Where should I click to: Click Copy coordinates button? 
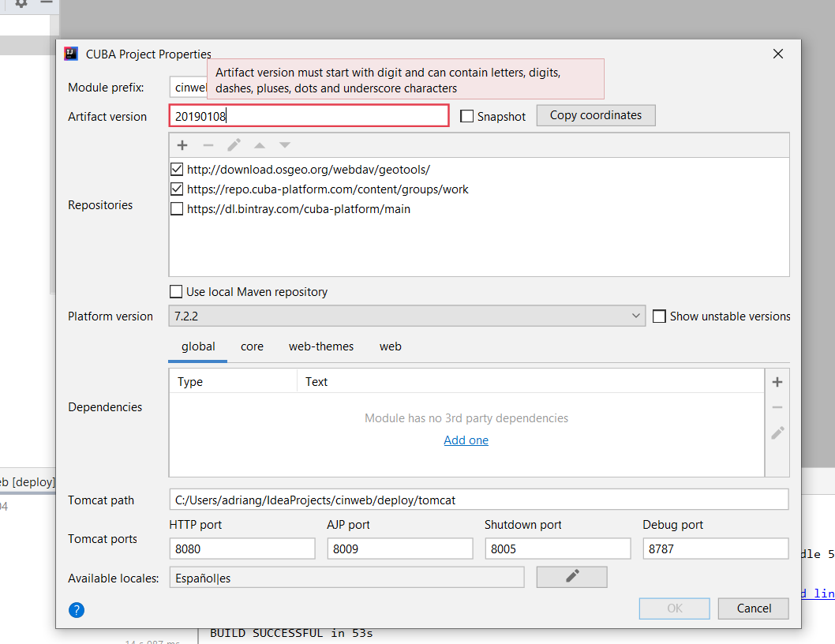coord(596,115)
